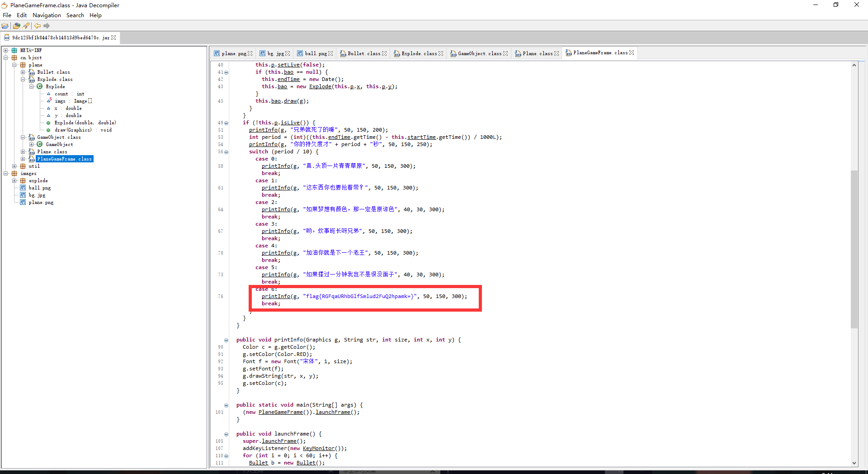This screenshot has height=474, width=868.
Task: Click the Open File toolbar icon
Action: (x=5, y=26)
